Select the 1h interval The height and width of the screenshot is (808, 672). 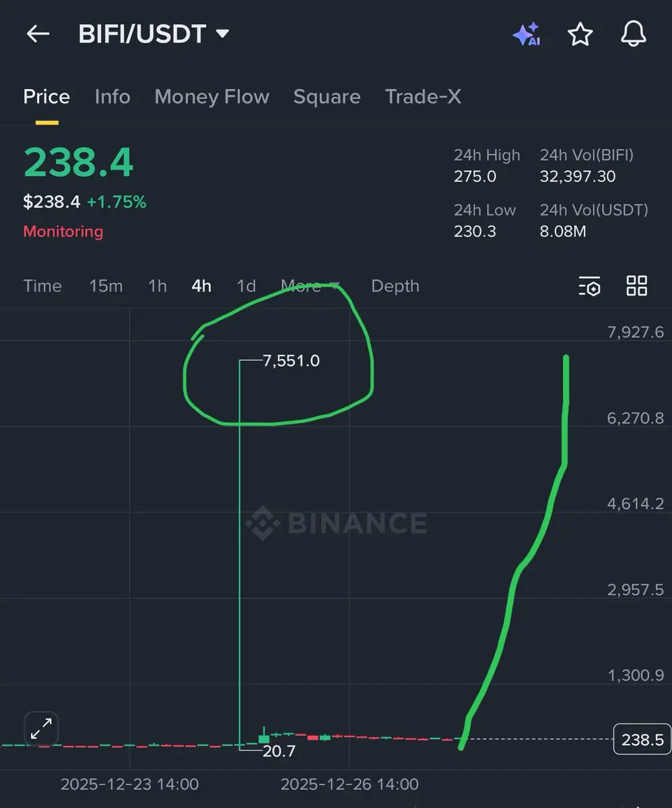point(158,285)
